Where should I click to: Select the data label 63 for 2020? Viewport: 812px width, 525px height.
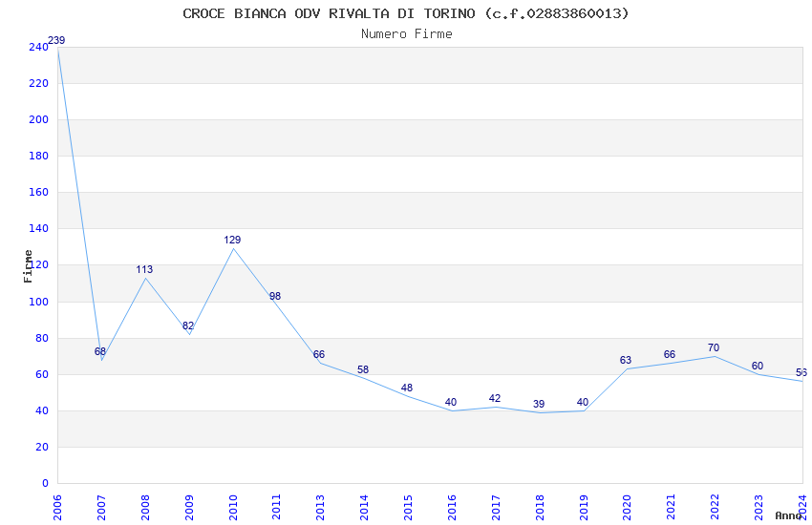[626, 360]
